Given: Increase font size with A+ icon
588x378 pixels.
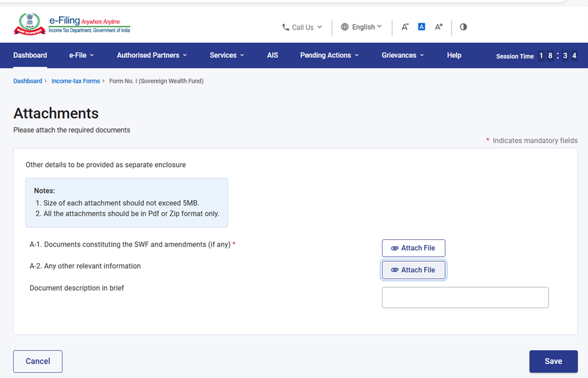Looking at the screenshot, I should point(438,27).
